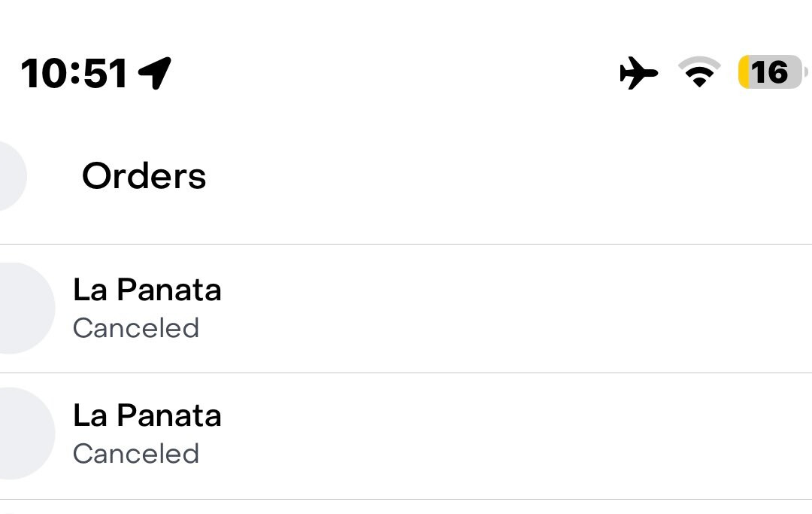Image resolution: width=812 pixels, height=514 pixels.
Task: Tap the Wi-Fi signal icon
Action: point(699,73)
